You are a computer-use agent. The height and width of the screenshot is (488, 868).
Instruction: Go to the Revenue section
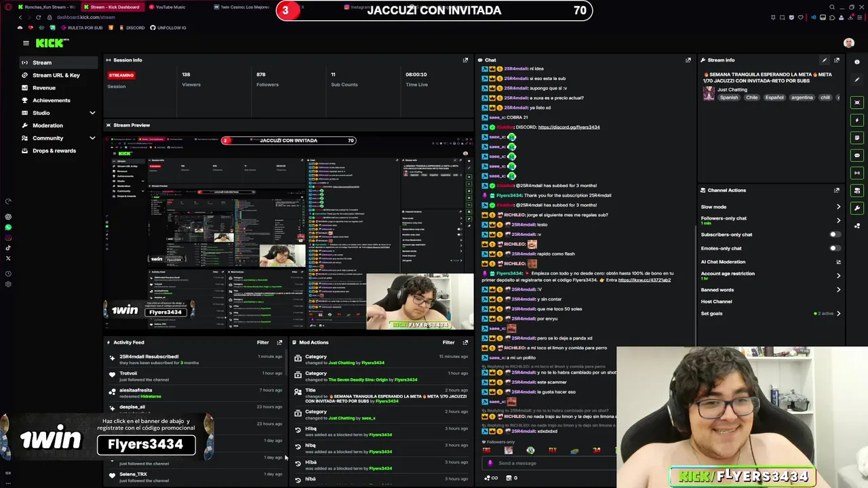coord(59,87)
